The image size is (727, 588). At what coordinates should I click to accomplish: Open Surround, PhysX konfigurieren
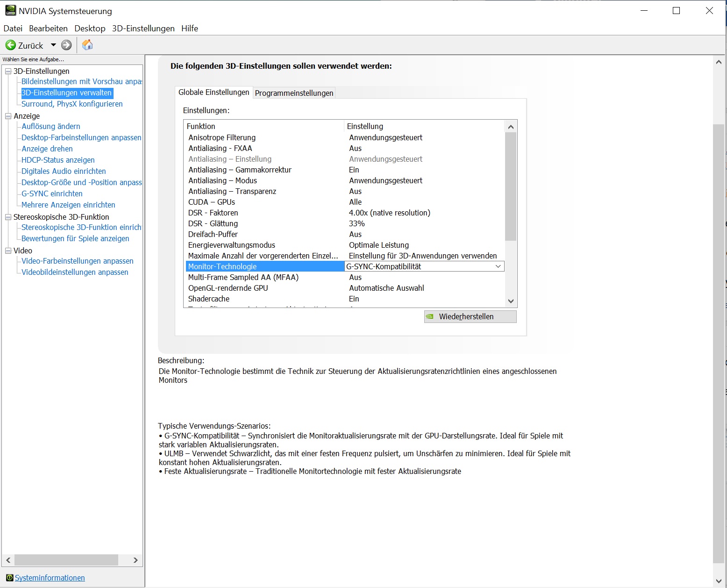(72, 104)
